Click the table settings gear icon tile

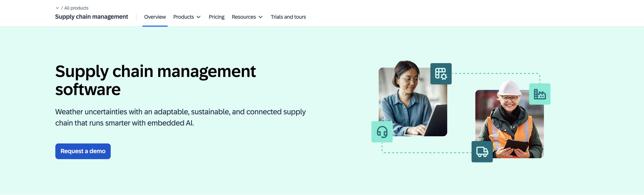pos(441,74)
